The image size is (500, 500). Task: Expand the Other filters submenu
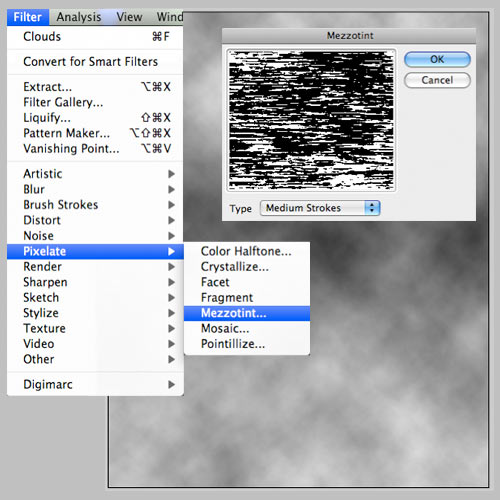(x=95, y=359)
